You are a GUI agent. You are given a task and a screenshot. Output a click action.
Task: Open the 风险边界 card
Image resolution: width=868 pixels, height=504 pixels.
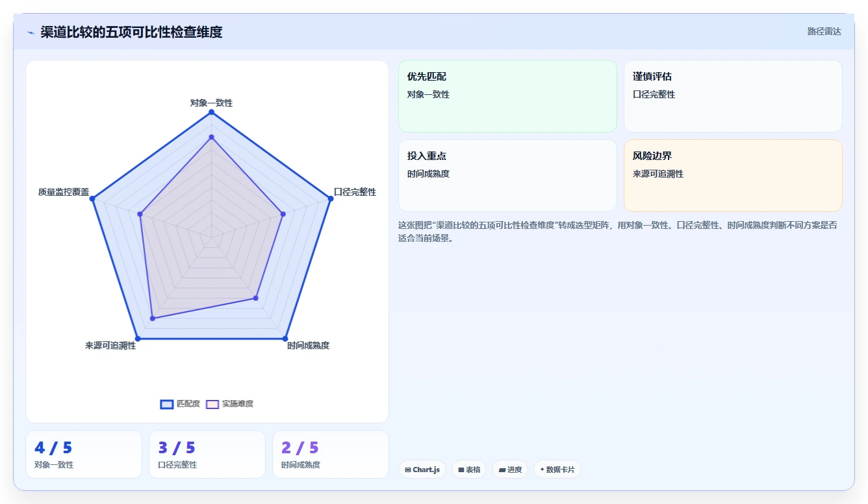pos(733,176)
